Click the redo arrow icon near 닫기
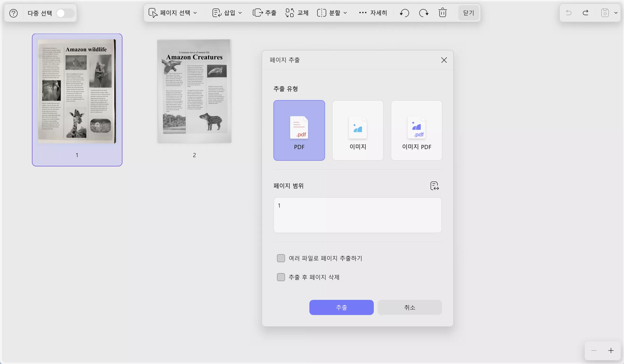 [x=423, y=13]
